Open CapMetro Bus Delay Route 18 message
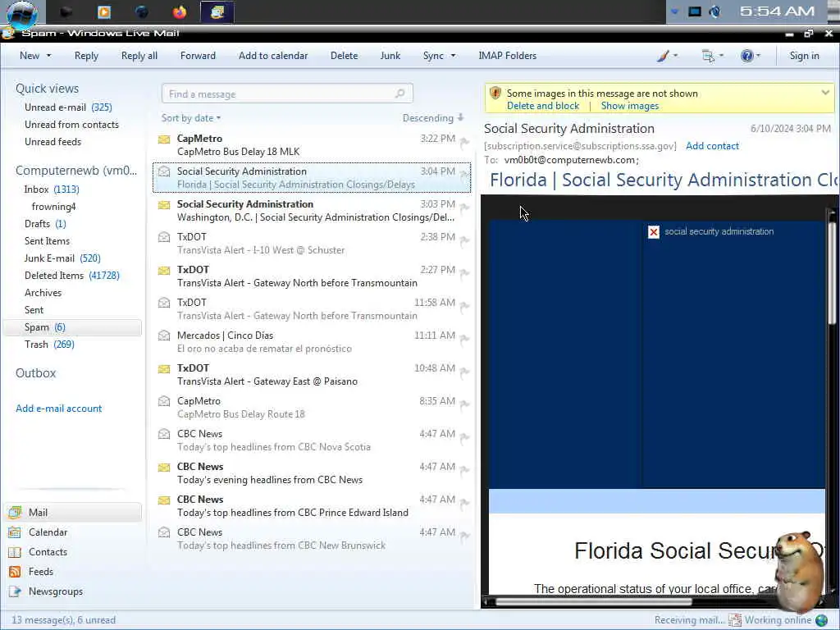This screenshot has height=630, width=840. tap(311, 408)
